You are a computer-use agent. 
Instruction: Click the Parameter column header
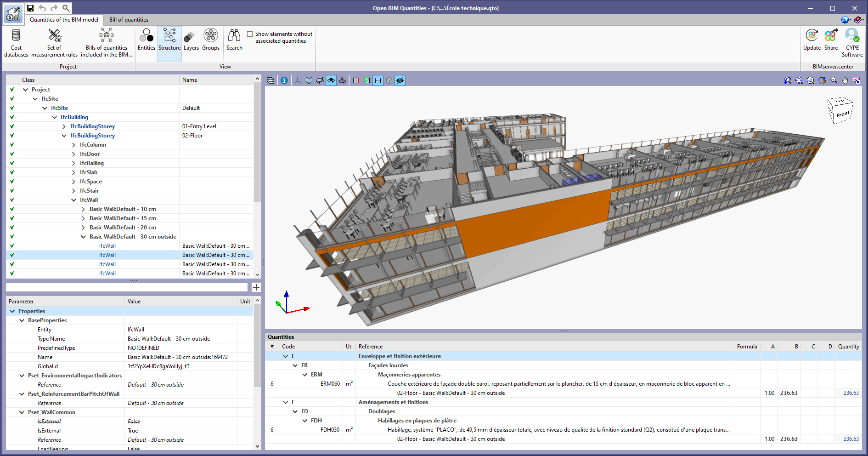pyautogui.click(x=65, y=302)
